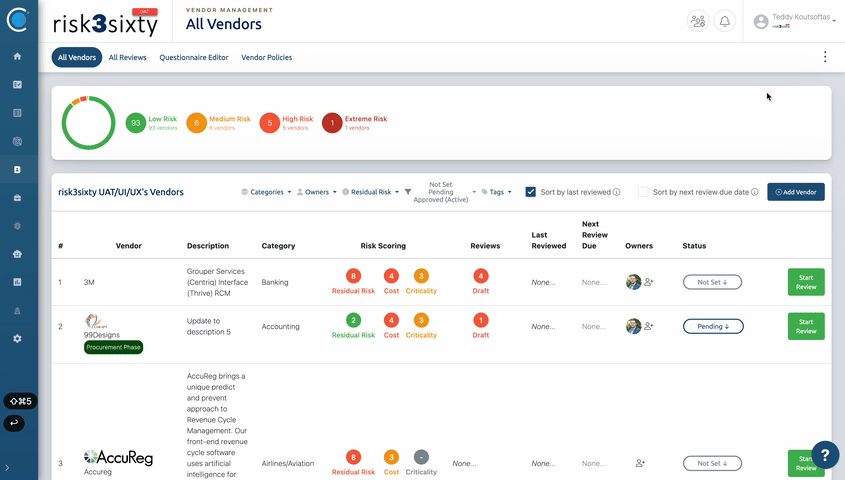Screen dimensions: 845x480
Task: Open the settings gear in sidebar
Action: coord(17,339)
